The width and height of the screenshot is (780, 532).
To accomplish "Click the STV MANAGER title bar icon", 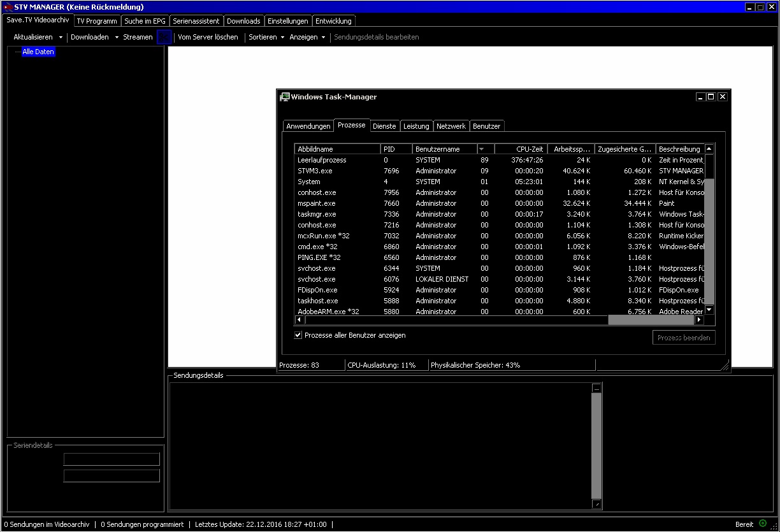I will coord(6,7).
